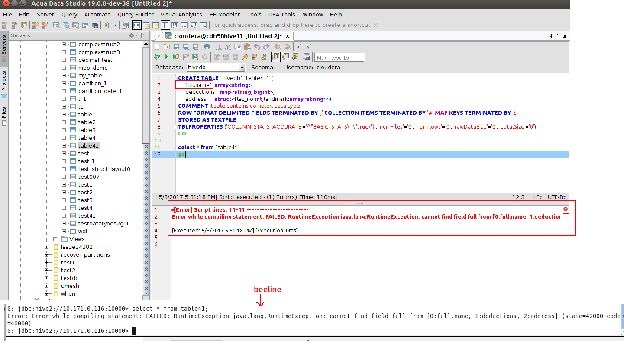Expand the Issue14382 database node
Viewport: 624px width, 364px height.
[47, 247]
